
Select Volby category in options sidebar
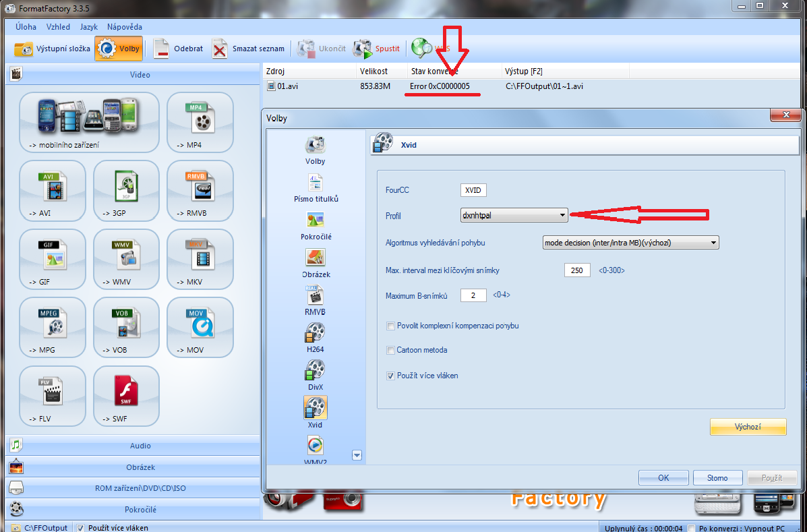(x=315, y=150)
